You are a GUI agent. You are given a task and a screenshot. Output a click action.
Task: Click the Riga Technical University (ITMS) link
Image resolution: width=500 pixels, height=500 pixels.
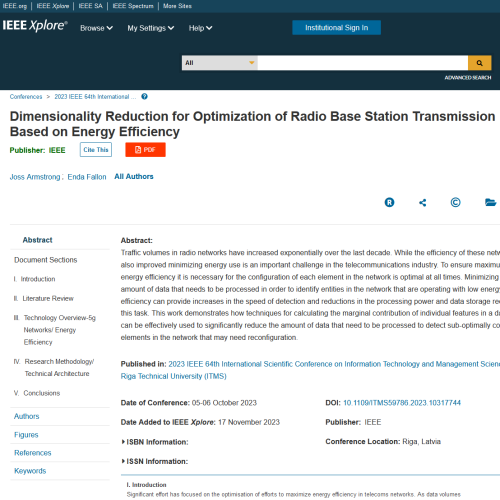point(174,376)
